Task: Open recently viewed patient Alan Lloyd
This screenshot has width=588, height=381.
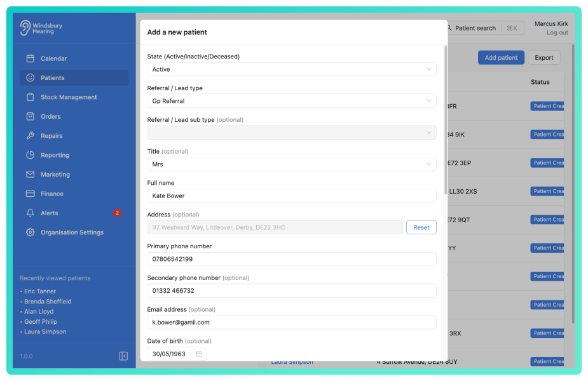Action: click(x=39, y=311)
